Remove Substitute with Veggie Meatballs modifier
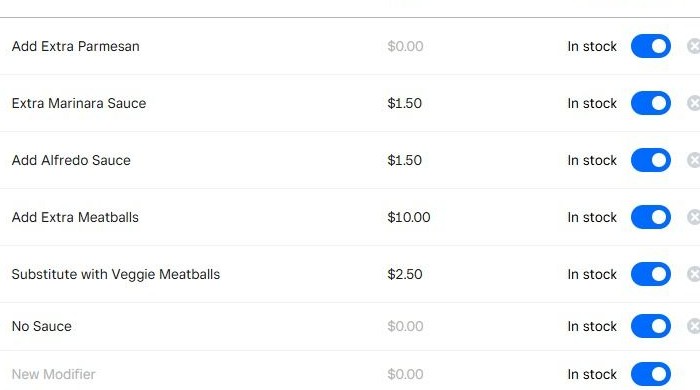The height and width of the screenshot is (390, 700). 694,274
